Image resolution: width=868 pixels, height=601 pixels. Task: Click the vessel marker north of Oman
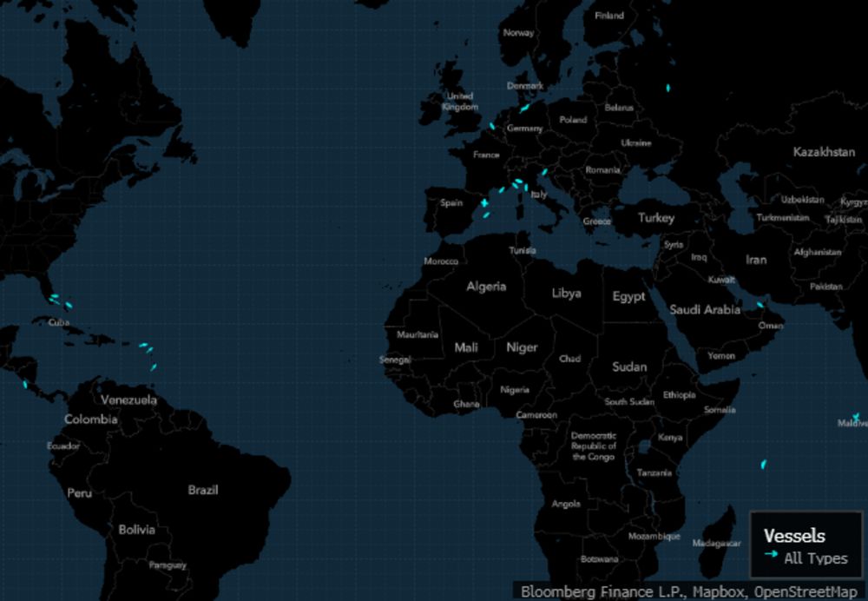pyautogui.click(x=759, y=304)
